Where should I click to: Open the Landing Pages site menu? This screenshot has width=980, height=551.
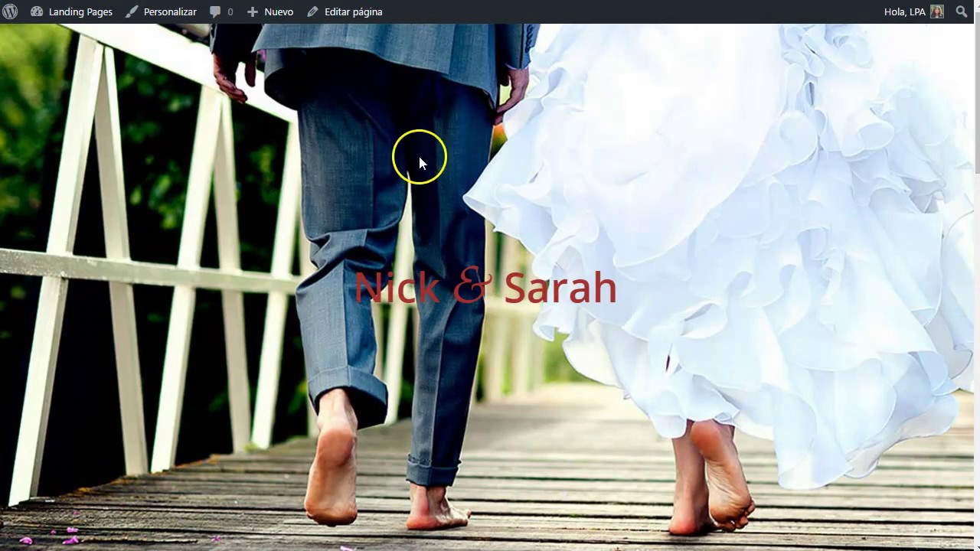click(71, 11)
